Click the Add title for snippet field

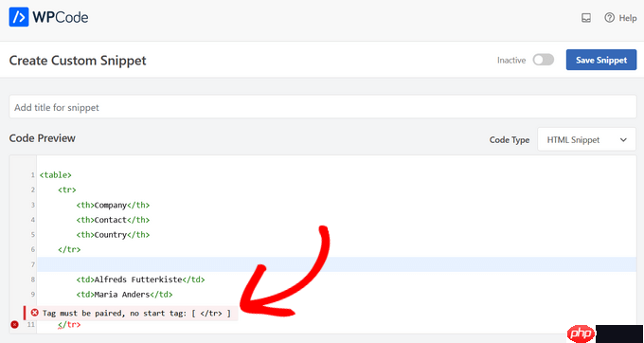pos(323,107)
